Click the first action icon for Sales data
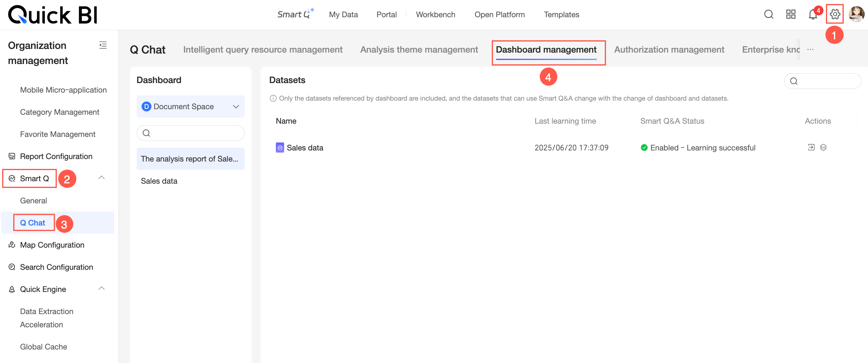This screenshot has width=868, height=363. (x=811, y=147)
